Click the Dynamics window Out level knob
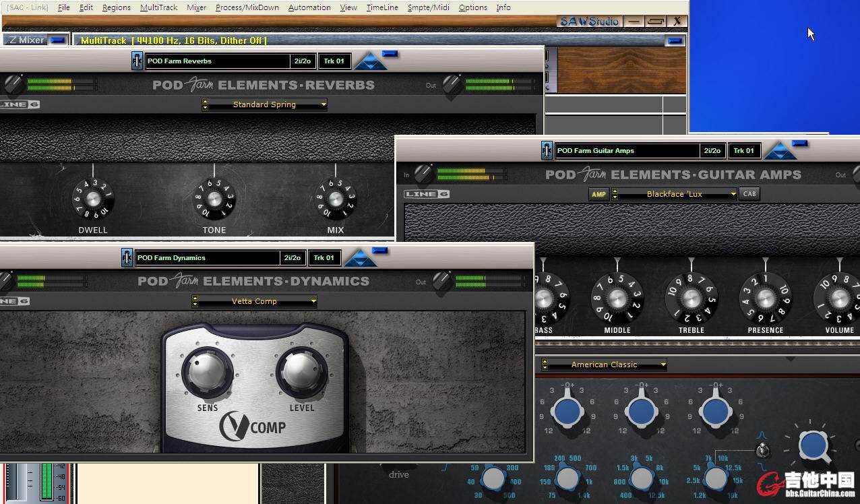Viewport: 860px width, 504px height. click(442, 281)
